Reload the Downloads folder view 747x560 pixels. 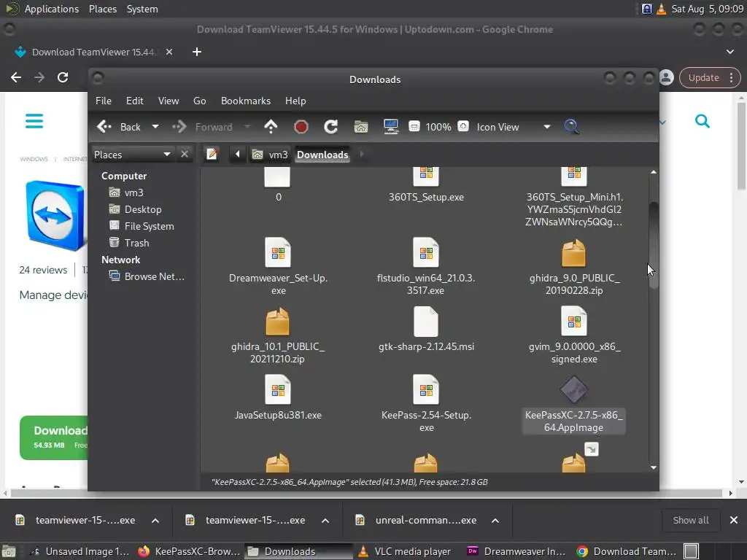(x=330, y=127)
